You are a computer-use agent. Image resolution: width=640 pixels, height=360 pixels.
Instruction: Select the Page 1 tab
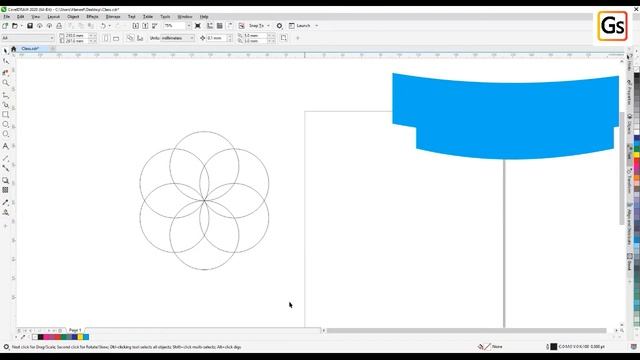(75, 330)
